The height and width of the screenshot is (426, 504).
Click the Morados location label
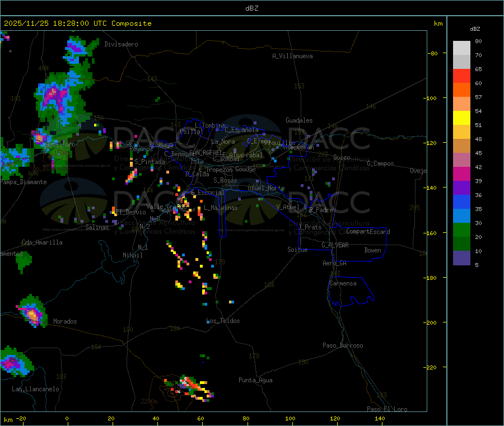66,321
